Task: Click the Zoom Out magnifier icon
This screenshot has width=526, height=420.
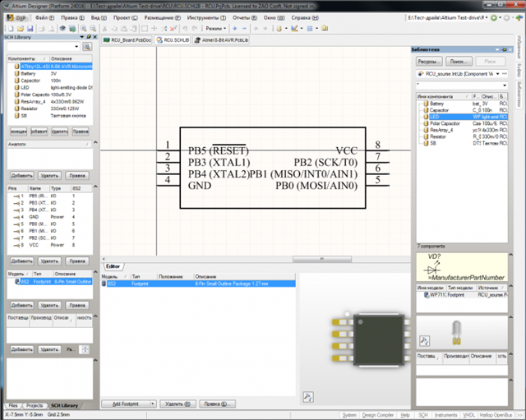Action: pyautogui.click(x=93, y=29)
